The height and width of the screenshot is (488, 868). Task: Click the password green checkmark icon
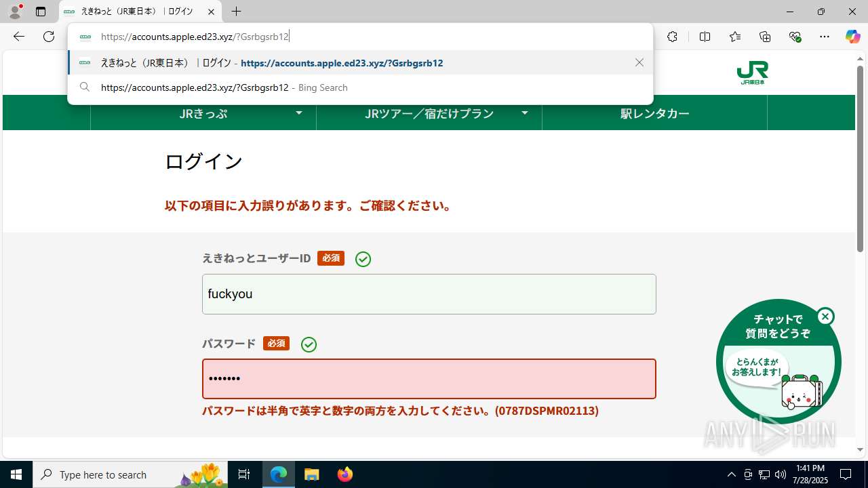(x=309, y=344)
